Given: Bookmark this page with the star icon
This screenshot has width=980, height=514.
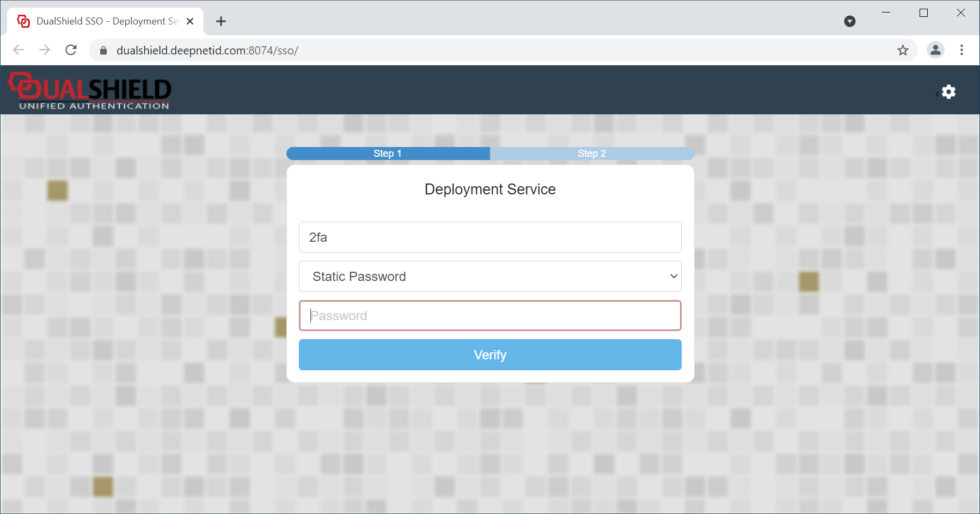Looking at the screenshot, I should coord(903,50).
